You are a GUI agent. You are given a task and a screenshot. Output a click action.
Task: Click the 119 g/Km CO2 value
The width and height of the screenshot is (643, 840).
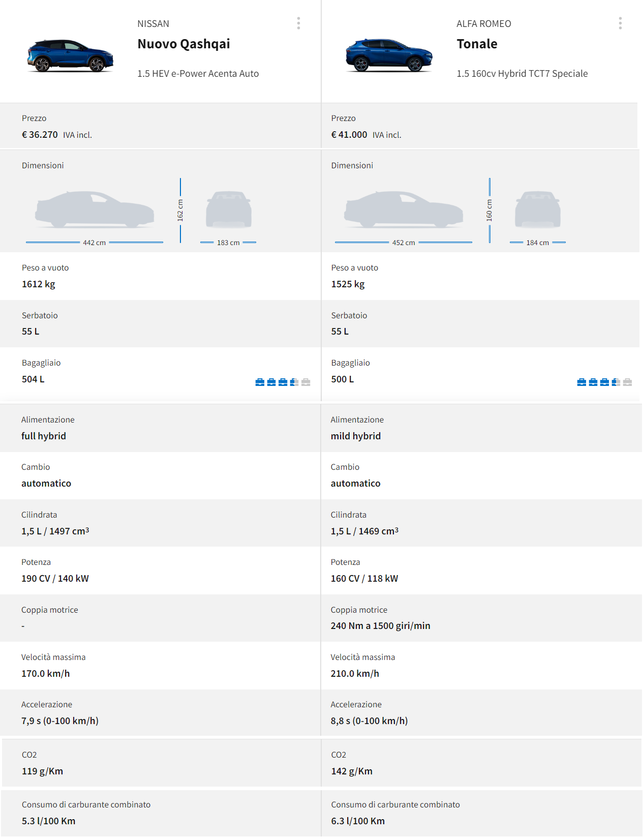43,771
